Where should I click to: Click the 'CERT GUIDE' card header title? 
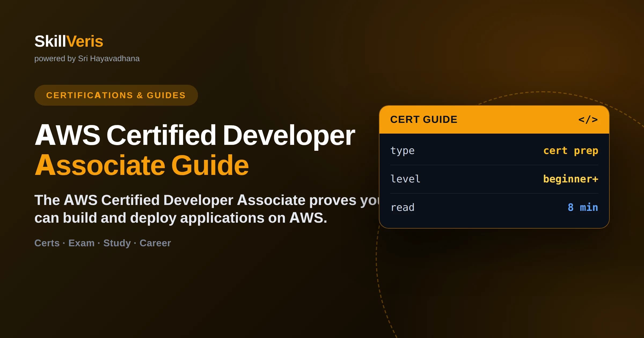424,119
